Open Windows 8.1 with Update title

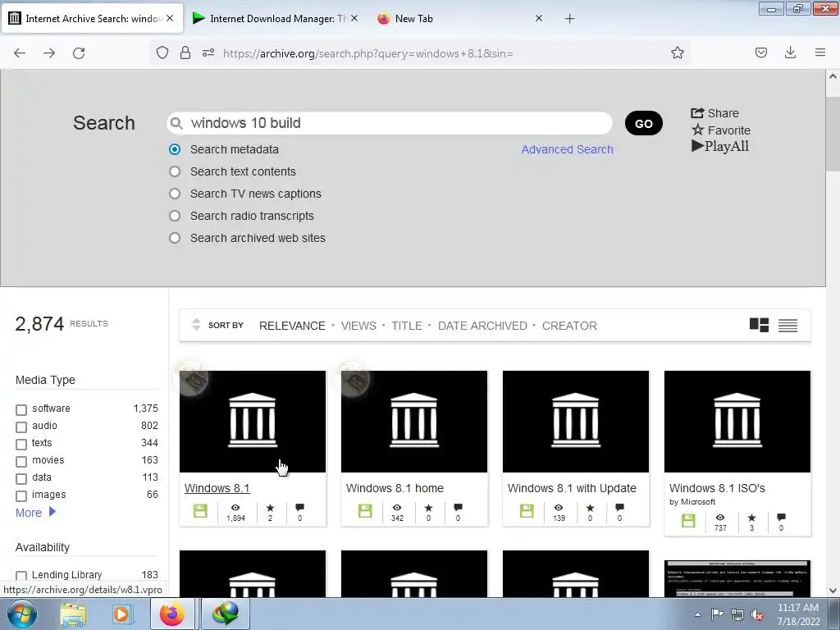click(x=572, y=488)
